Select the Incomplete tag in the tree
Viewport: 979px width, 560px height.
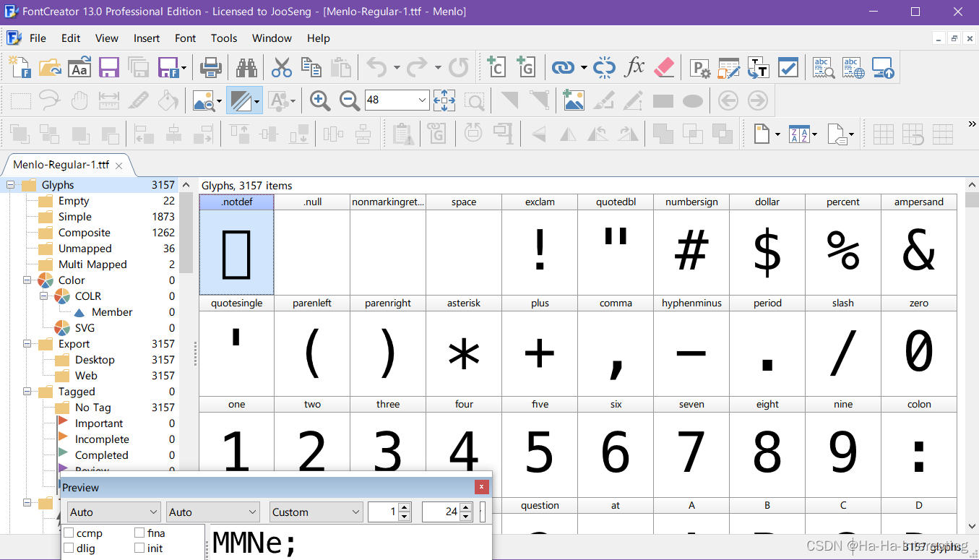tap(102, 439)
